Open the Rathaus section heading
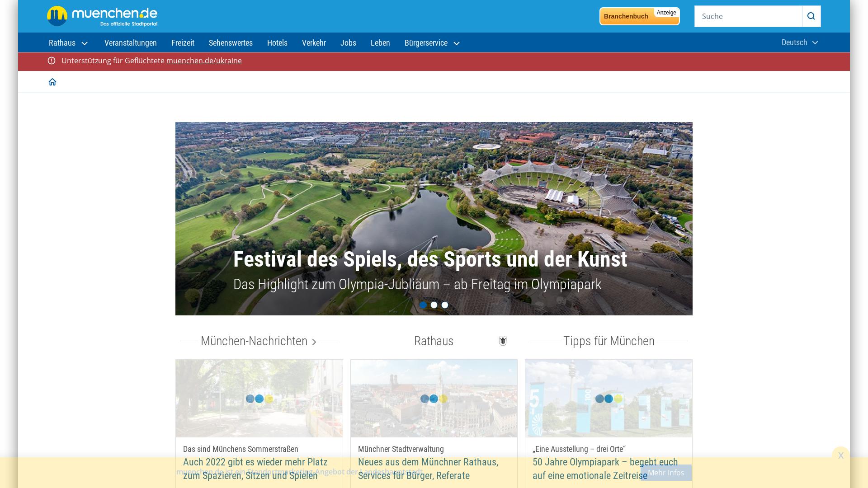 pos(434,341)
